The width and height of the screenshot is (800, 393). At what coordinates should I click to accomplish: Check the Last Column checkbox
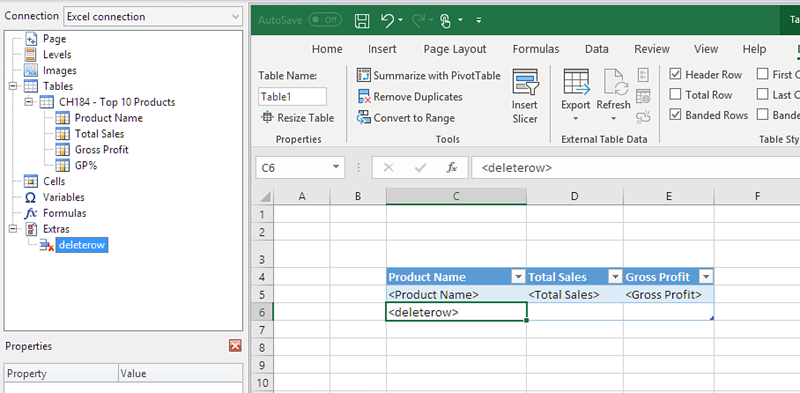[762, 94]
